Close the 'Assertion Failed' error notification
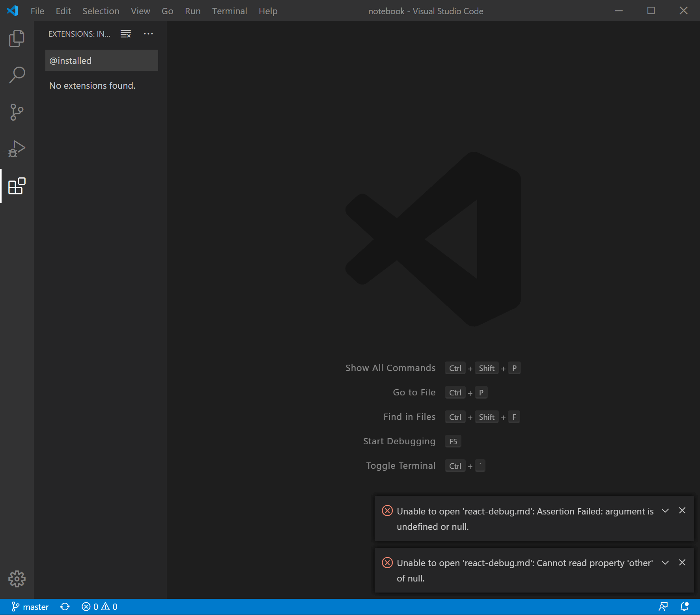 tap(682, 511)
